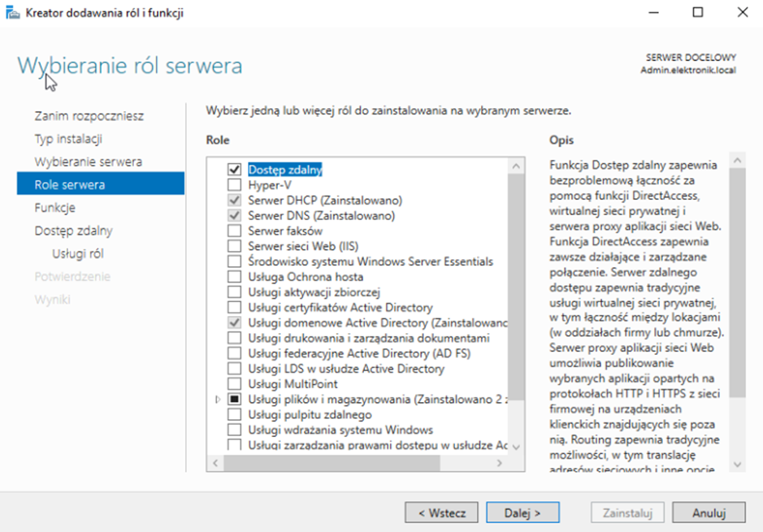Screen dimensions: 763x532
Task: Go to Typ instalacji step
Action: click(x=67, y=139)
